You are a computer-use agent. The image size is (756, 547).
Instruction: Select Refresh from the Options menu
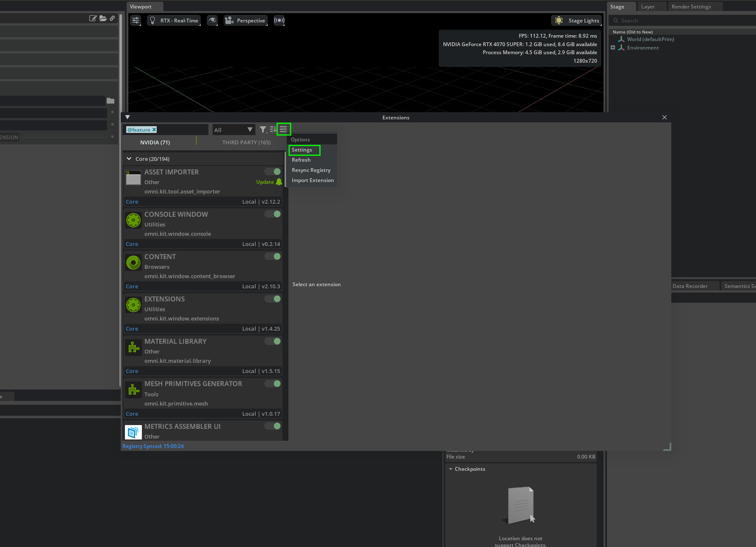tap(301, 160)
